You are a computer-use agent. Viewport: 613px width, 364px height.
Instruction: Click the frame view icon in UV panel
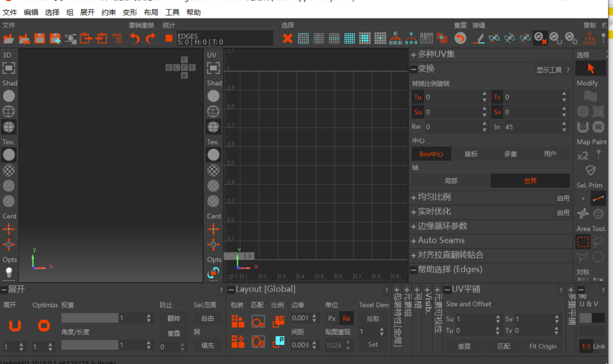click(x=213, y=68)
